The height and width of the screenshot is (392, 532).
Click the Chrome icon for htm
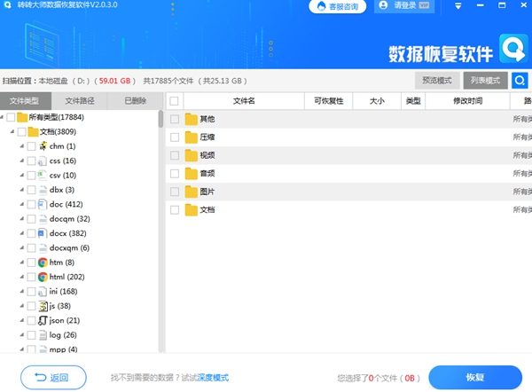43,263
